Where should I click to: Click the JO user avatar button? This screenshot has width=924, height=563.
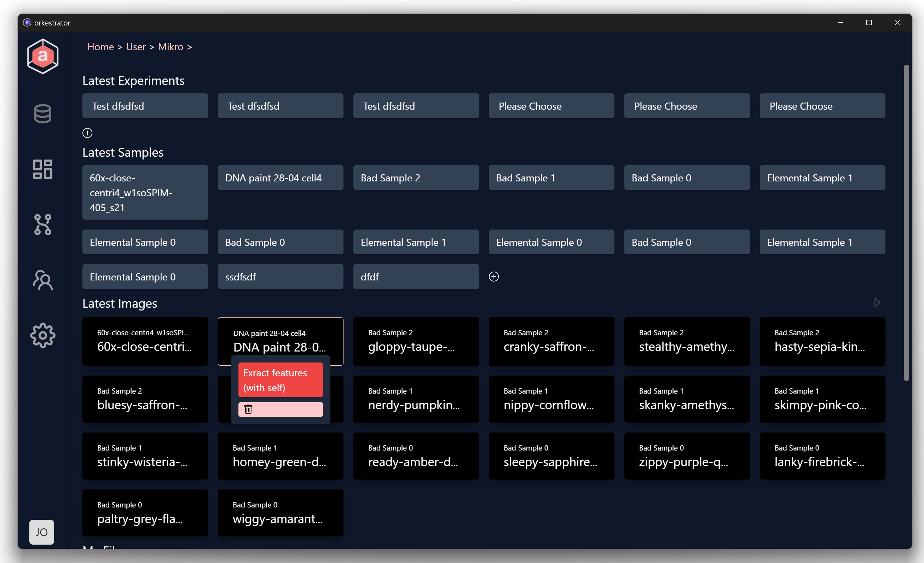point(42,532)
